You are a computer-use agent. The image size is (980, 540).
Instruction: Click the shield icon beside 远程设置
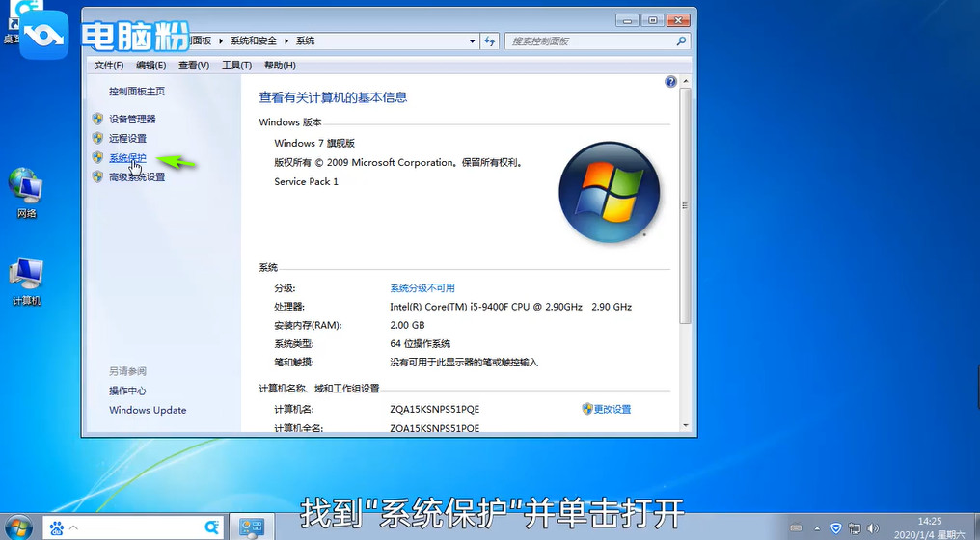(x=97, y=138)
